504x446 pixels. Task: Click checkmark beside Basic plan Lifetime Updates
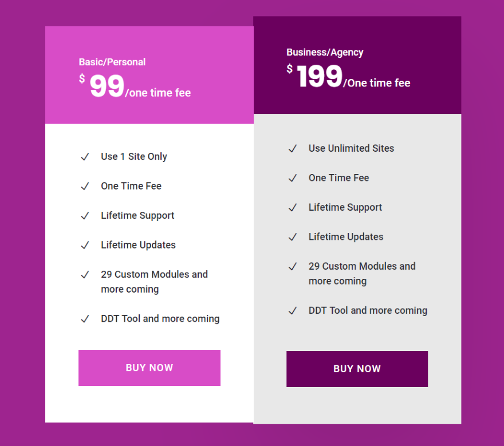click(85, 245)
